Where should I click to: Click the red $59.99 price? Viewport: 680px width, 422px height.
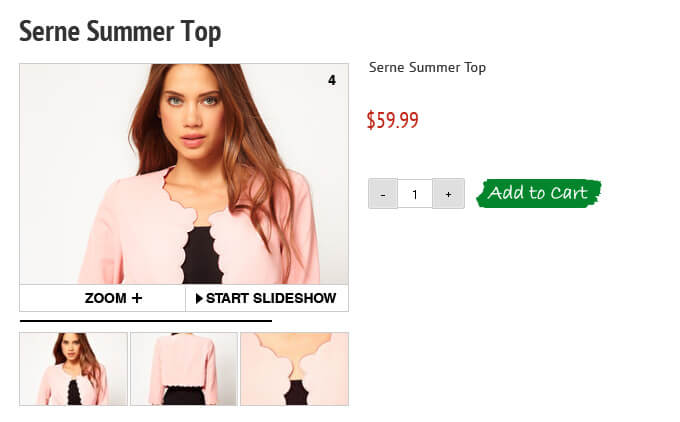point(392,120)
